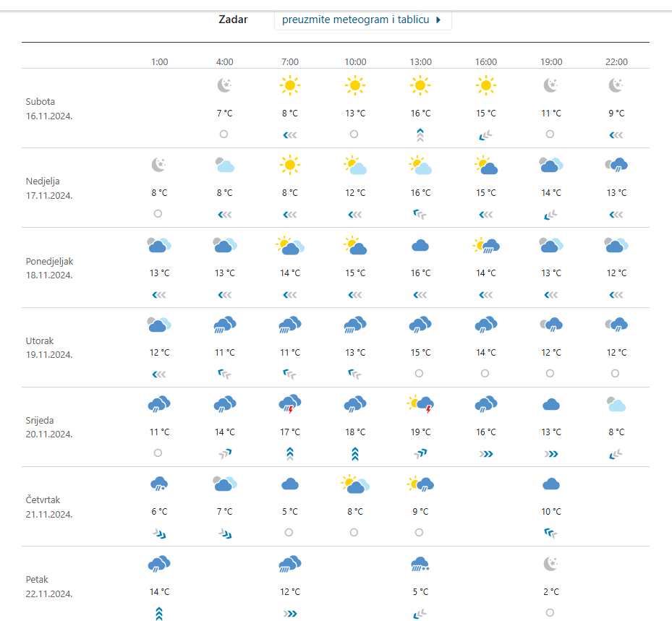Screen dimensions: 672x621
Task: Click the rainy cloud icon for Utorak 10:00
Action: point(354,325)
